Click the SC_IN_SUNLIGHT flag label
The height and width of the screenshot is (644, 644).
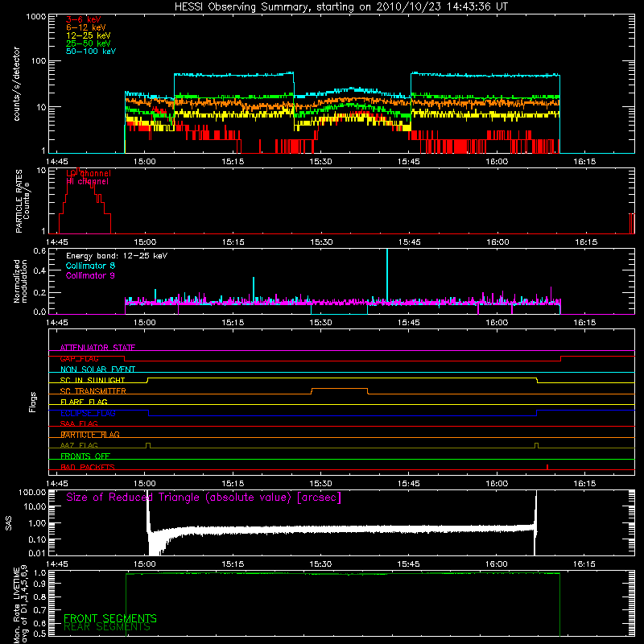click(x=93, y=380)
